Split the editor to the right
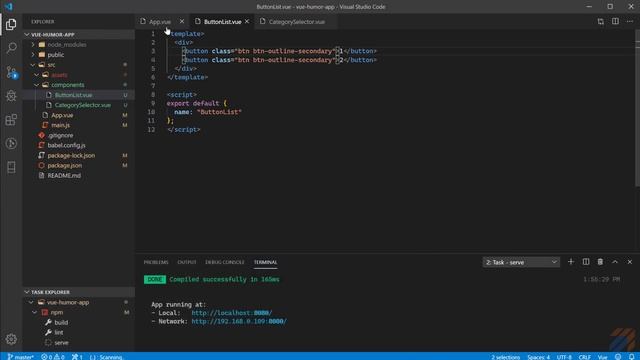640x360 pixels. (615, 22)
